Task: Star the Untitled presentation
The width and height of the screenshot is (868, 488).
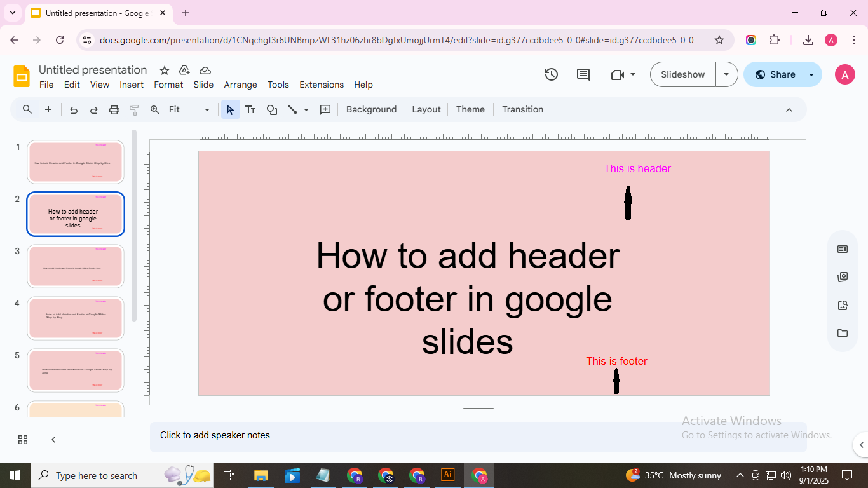Action: 165,71
